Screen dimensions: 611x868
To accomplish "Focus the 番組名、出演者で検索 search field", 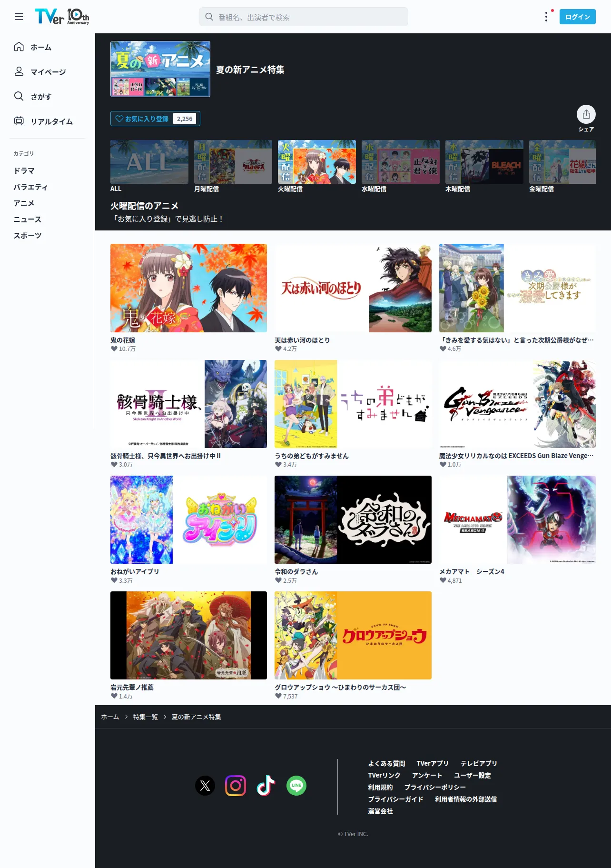I will click(x=304, y=17).
